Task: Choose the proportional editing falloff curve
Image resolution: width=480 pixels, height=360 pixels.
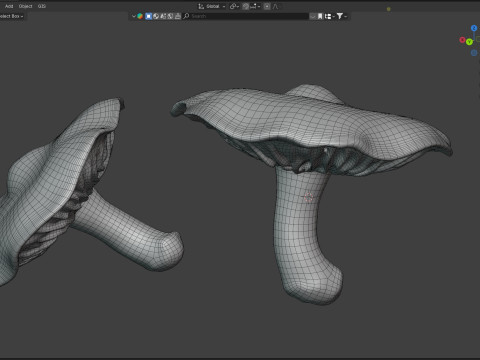Action: 275,6
